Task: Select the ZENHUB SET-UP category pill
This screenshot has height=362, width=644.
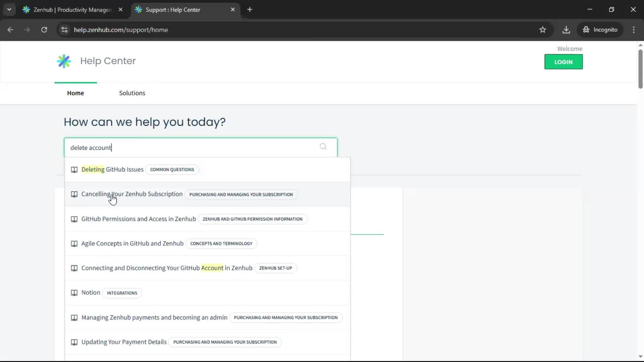Action: click(x=275, y=268)
